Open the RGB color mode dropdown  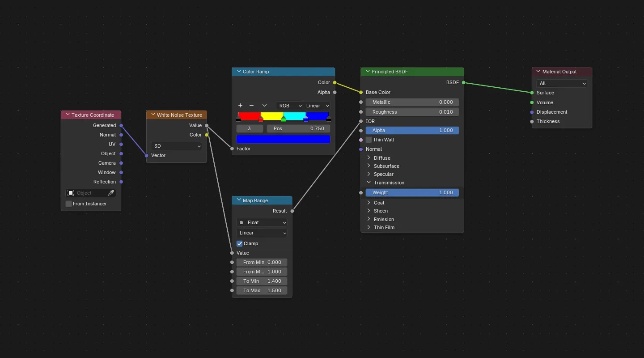pyautogui.click(x=289, y=106)
